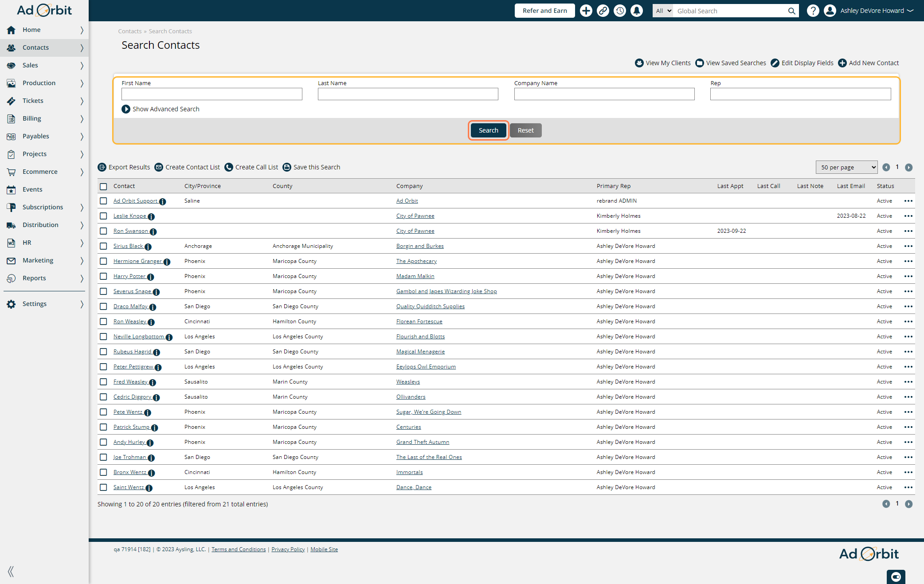924x584 pixels.
Task: Check the Draco Malfoy row checkbox
Action: point(103,306)
